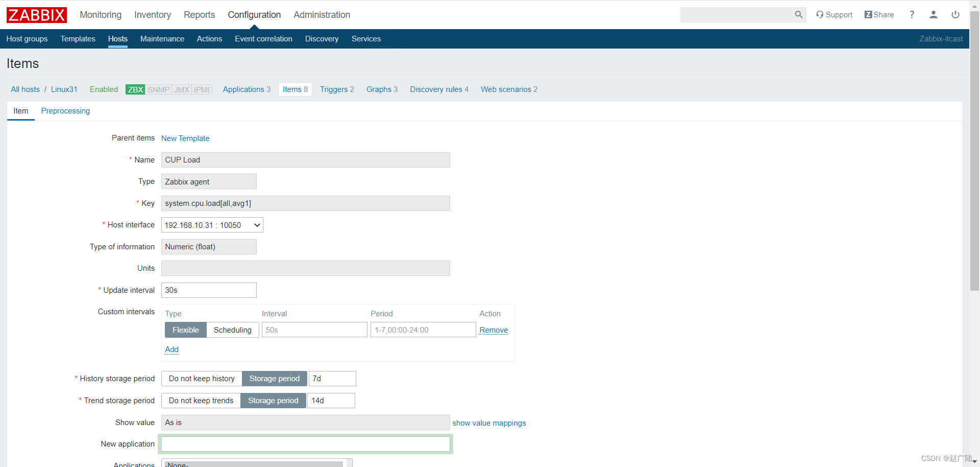Select Scheduling custom interval type
980x467 pixels.
(x=233, y=330)
